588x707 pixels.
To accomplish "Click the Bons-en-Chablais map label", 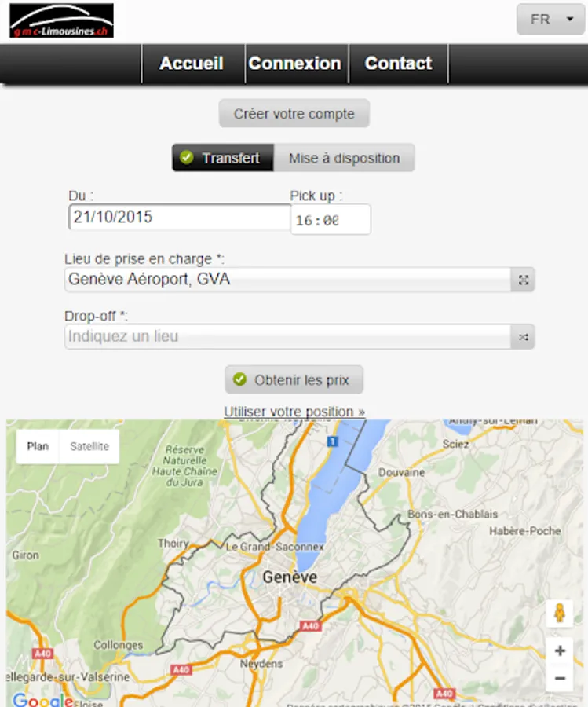I will (x=453, y=514).
